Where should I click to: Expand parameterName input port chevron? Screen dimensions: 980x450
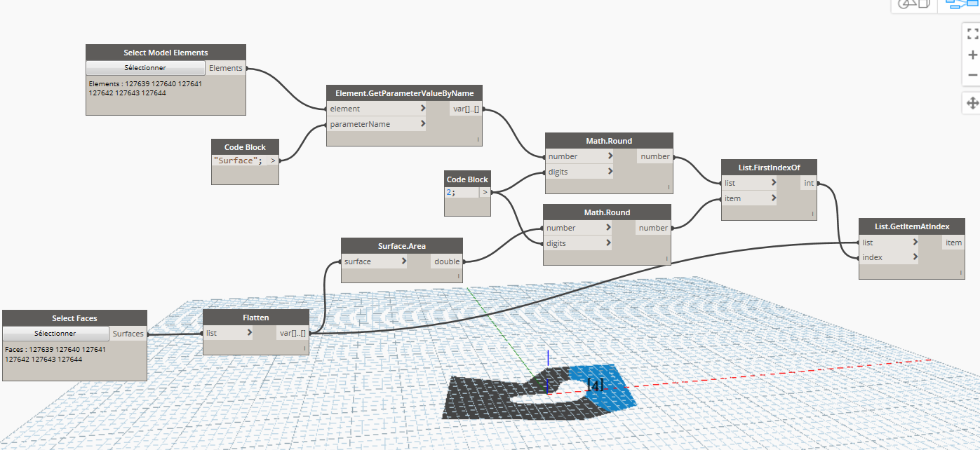click(x=423, y=124)
